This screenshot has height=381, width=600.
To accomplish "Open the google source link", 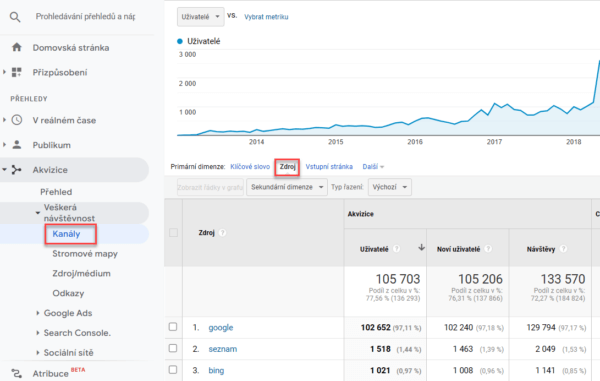I will click(221, 328).
